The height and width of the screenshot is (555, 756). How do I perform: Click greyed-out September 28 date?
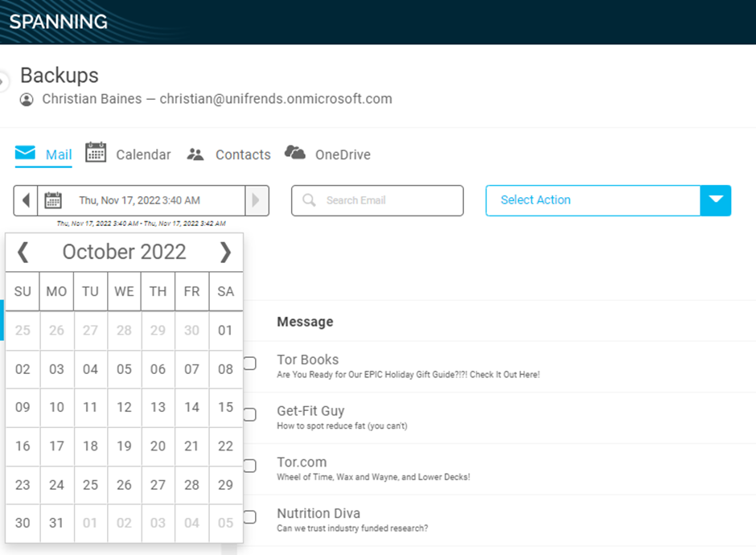coord(124,331)
